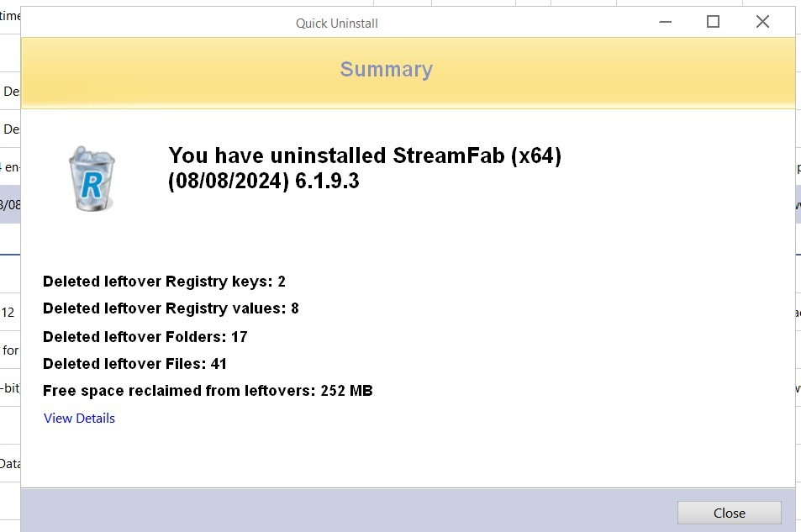Click the "(08/08/2024) 6.1.9.3" version line
This screenshot has height=532, width=801.
[x=264, y=181]
